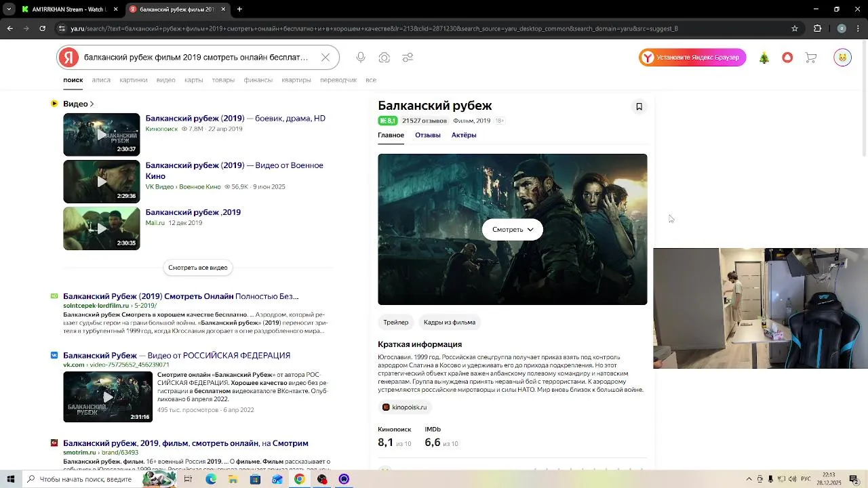The image size is (868, 488).
Task: Open Отзывы tab in film card
Action: pyautogui.click(x=428, y=135)
